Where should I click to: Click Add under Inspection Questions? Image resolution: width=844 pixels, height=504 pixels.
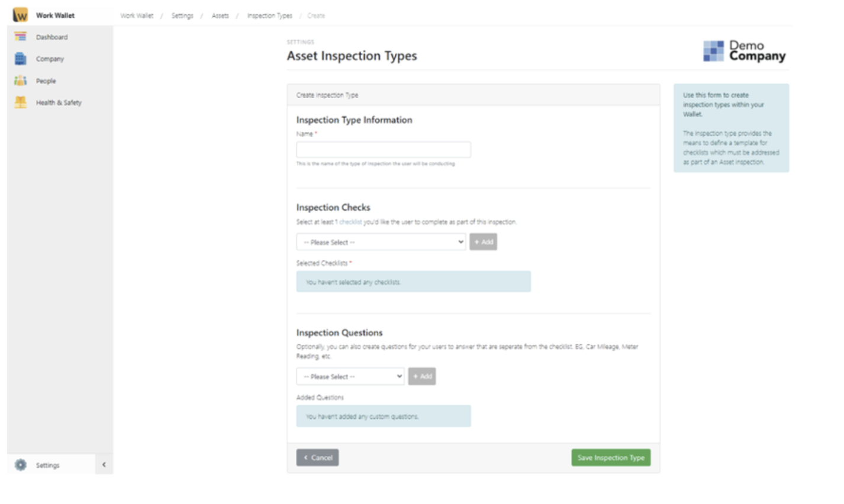(x=422, y=376)
